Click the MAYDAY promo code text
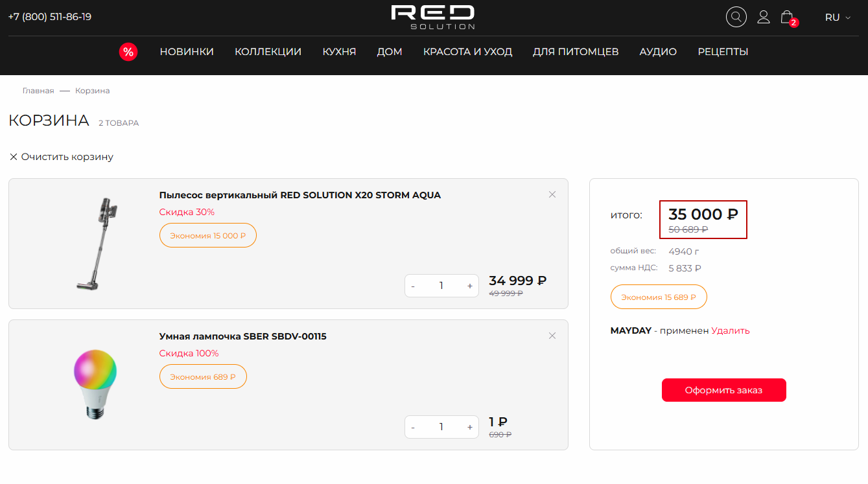The width and height of the screenshot is (868, 484). (631, 330)
